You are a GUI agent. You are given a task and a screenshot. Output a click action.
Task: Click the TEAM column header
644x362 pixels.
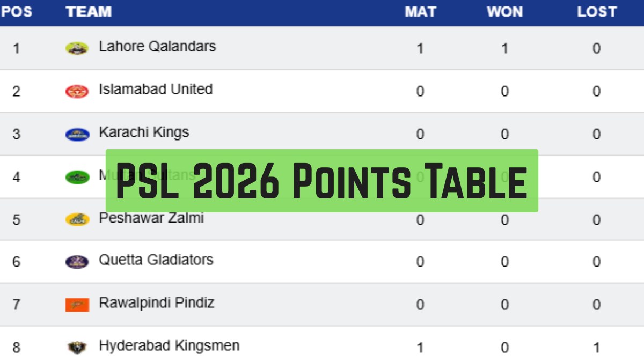[89, 12]
